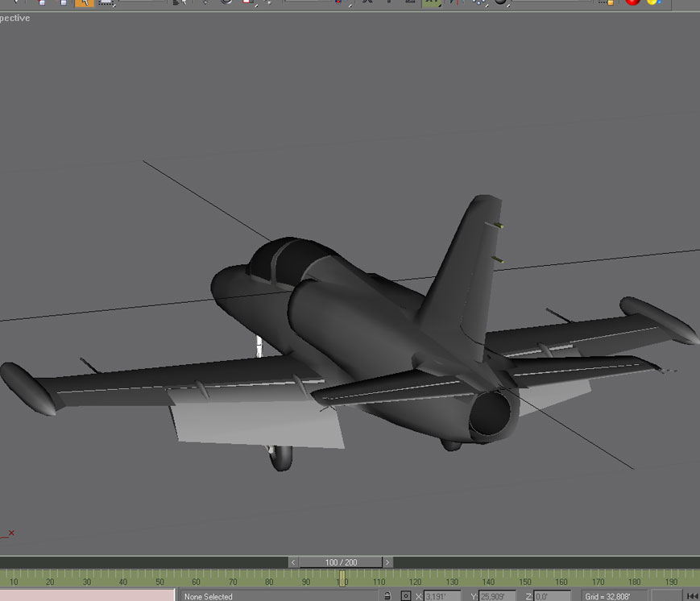
Task: Step time slider back with left arrow
Action: coord(293,562)
